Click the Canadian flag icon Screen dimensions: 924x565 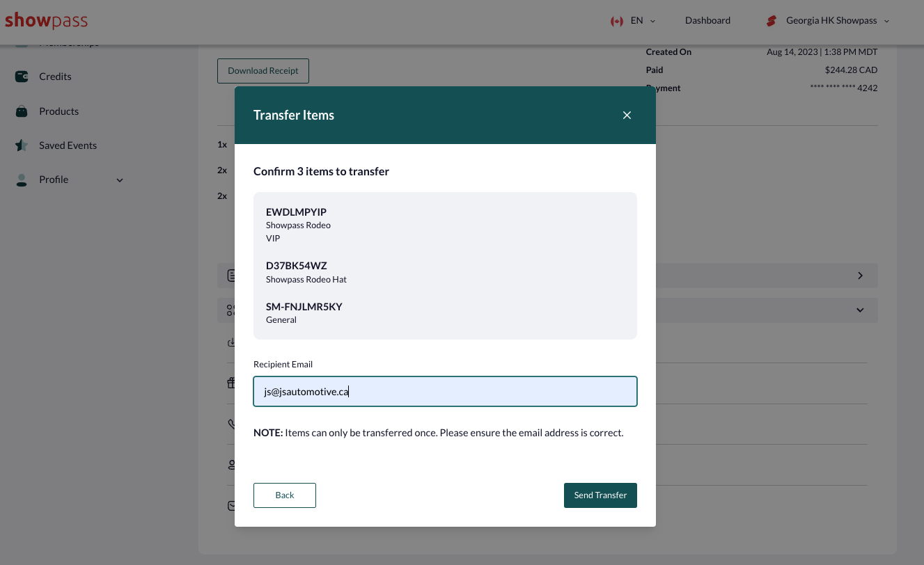(x=616, y=21)
